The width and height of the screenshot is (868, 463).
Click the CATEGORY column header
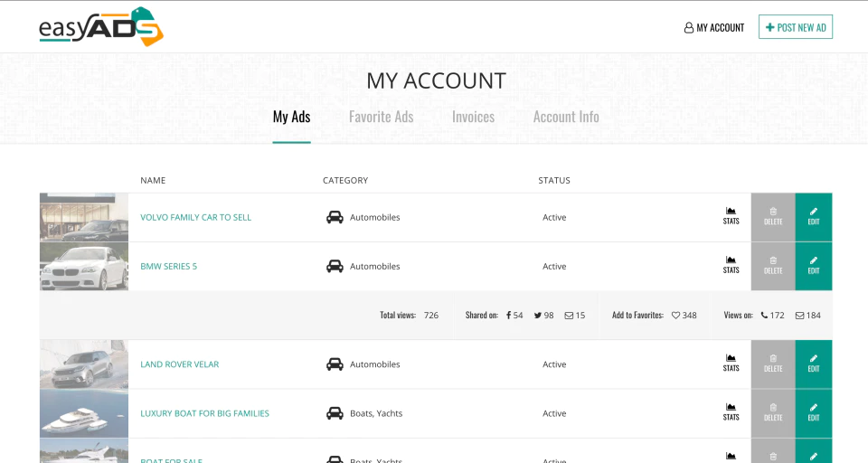[345, 181]
